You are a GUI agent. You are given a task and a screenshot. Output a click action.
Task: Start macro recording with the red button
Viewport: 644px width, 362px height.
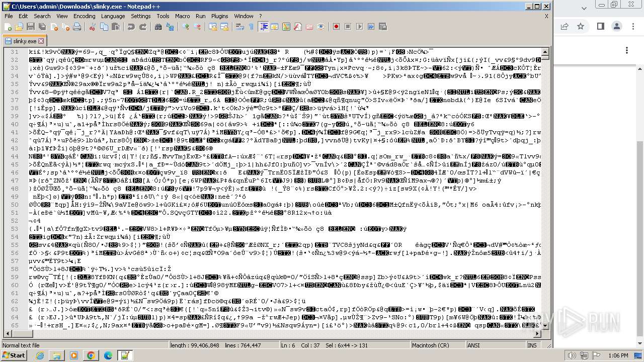[x=336, y=27]
